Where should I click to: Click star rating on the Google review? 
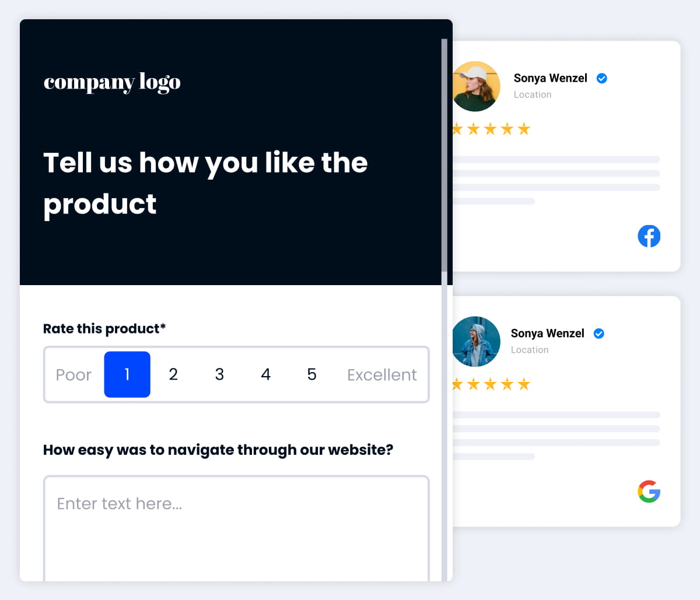[x=491, y=384]
